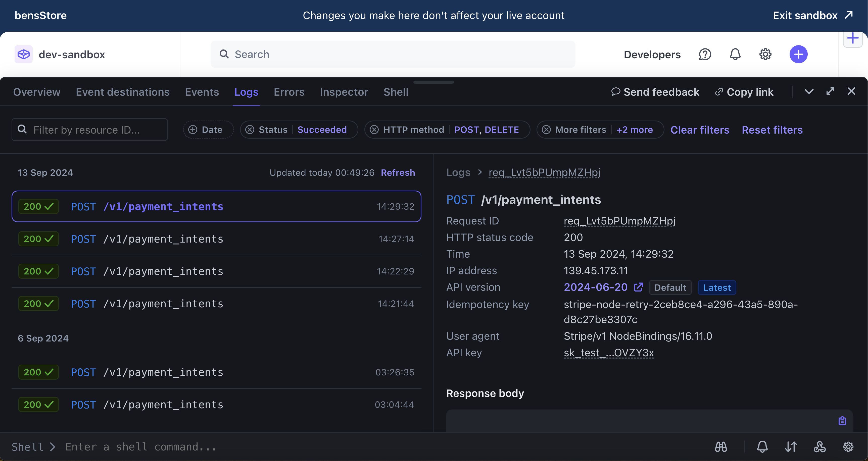Click the webhooks icon in shell bar
Screen dimensions: 868x461
(819, 447)
